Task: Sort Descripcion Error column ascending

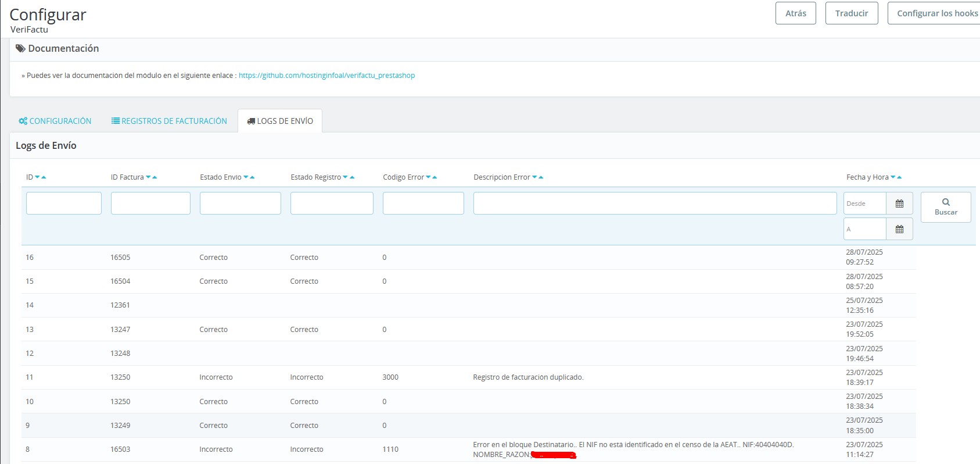Action: pyautogui.click(x=541, y=177)
